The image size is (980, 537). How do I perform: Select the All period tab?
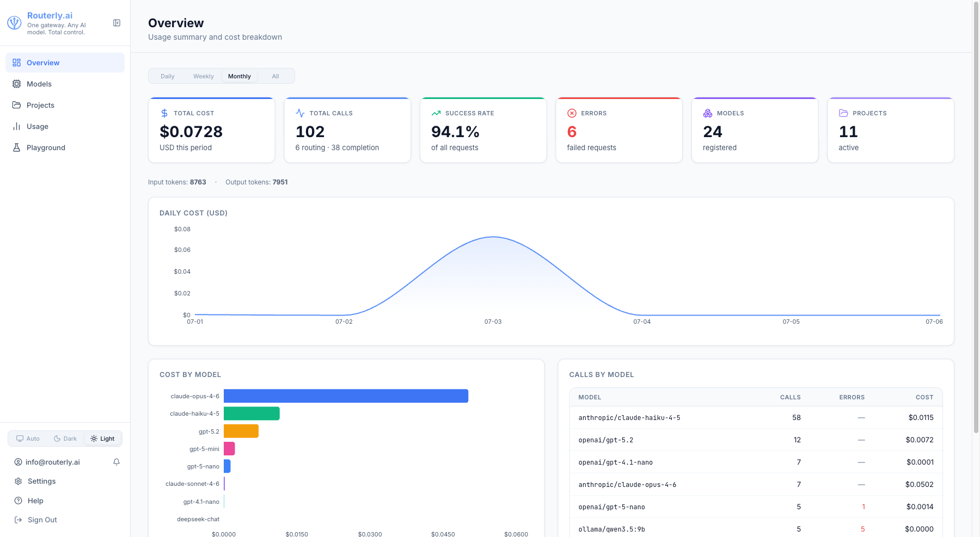275,76
